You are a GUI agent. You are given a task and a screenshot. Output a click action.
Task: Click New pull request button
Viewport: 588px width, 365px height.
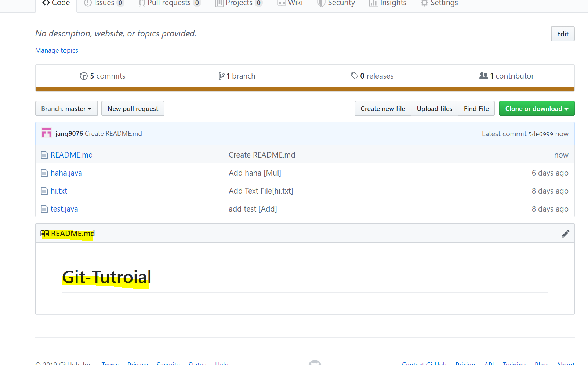[x=133, y=108]
